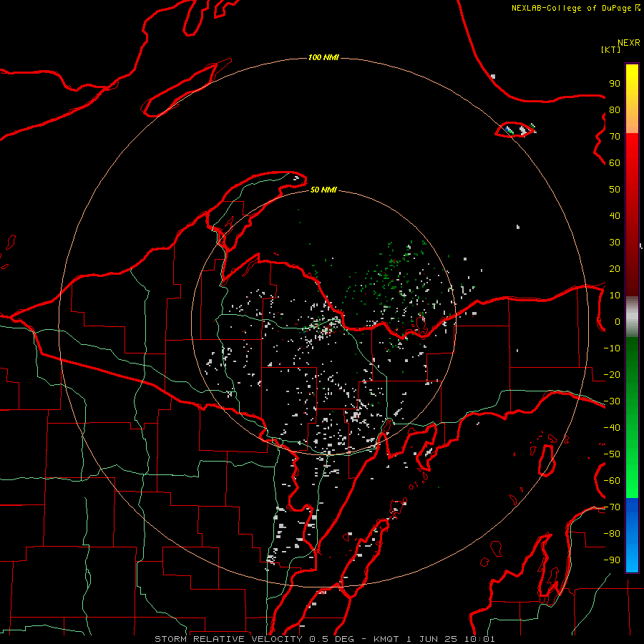This screenshot has width=644, height=644.
Task: Click the yellow top segment of color bar
Action: 632,99
